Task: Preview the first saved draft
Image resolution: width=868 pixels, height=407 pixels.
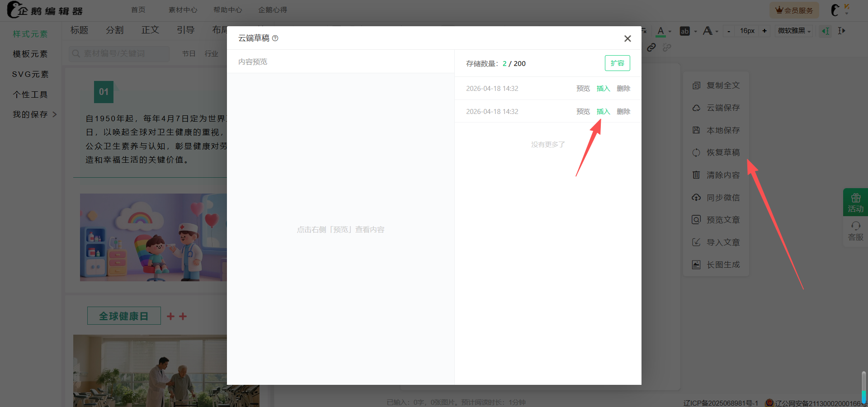Action: [583, 89]
